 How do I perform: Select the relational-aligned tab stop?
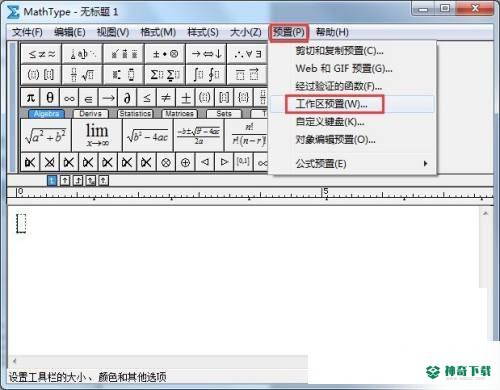(91, 181)
